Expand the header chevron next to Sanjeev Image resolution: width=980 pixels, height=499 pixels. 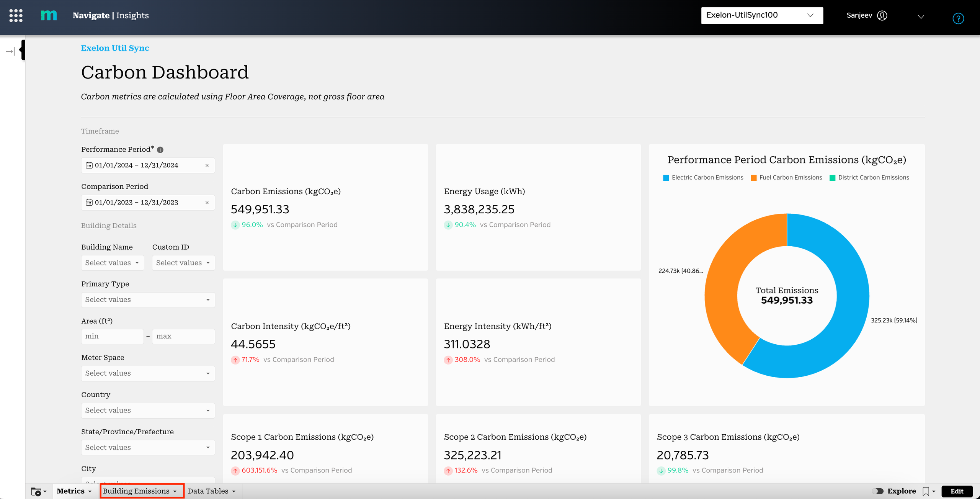click(921, 16)
